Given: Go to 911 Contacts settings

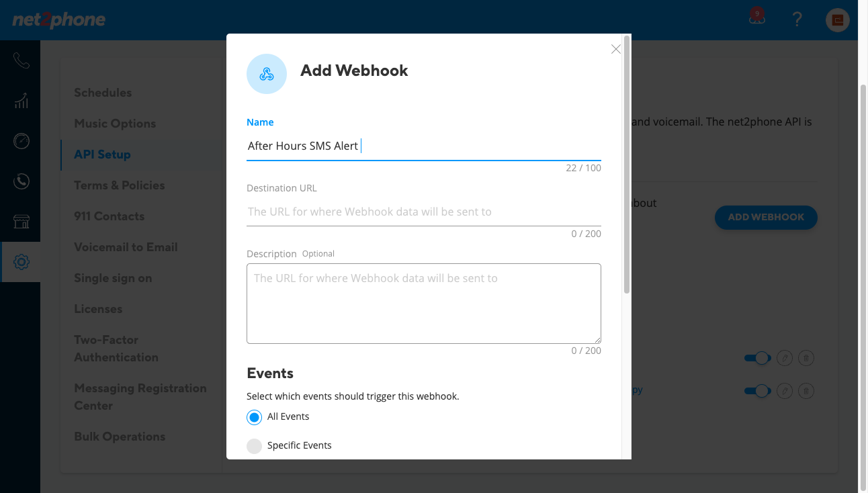Looking at the screenshot, I should coord(110,216).
